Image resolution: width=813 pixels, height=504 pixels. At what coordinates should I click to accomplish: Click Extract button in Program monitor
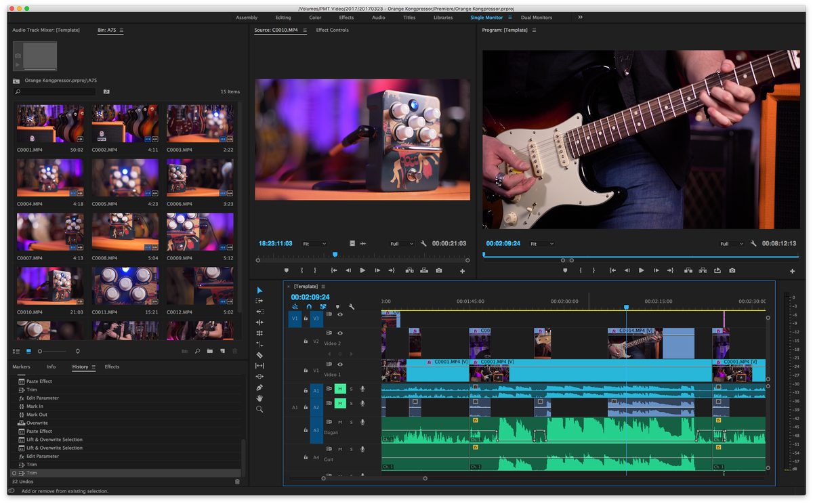tap(703, 270)
